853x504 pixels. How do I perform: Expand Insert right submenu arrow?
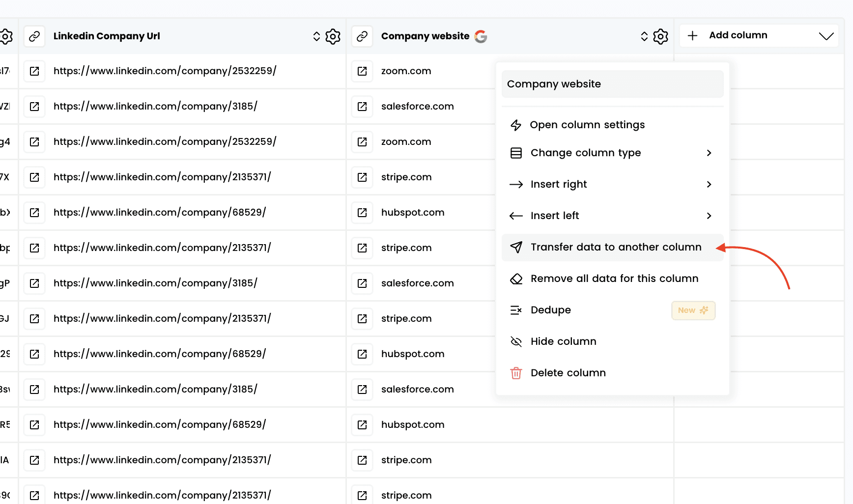(709, 184)
